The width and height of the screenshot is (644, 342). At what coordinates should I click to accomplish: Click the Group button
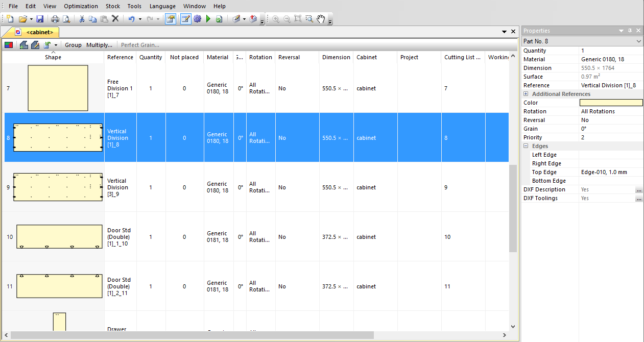coord(73,45)
